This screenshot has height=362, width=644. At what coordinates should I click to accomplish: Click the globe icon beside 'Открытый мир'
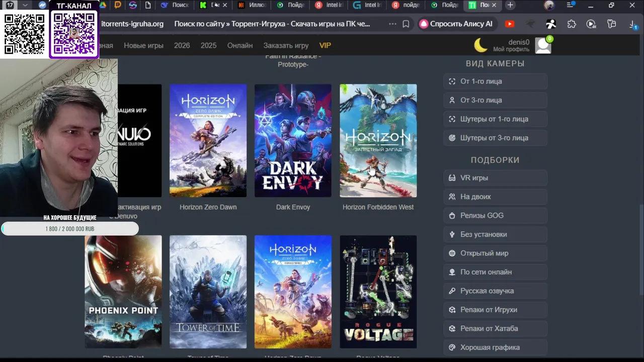[x=452, y=253]
